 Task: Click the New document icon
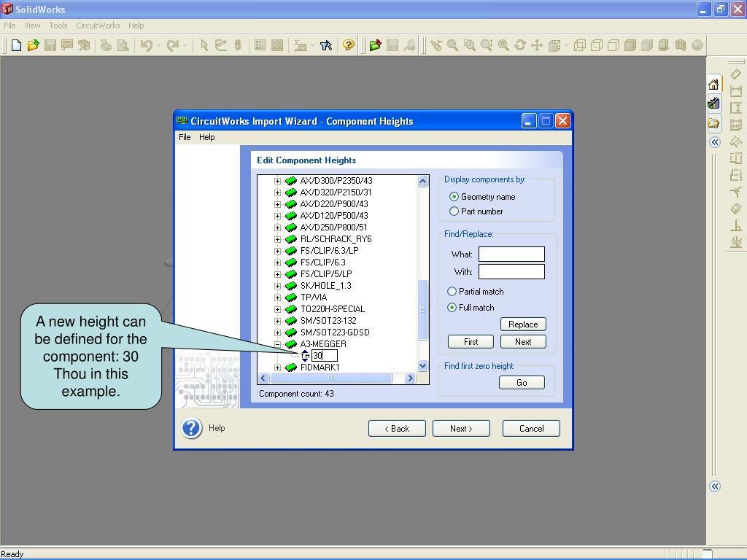pyautogui.click(x=16, y=45)
